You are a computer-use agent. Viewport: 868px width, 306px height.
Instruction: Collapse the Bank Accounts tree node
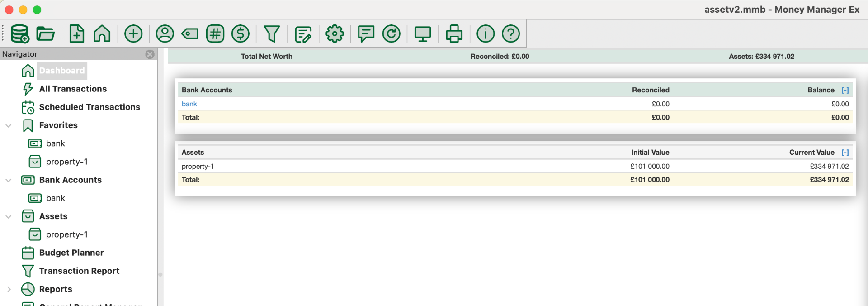click(x=9, y=180)
